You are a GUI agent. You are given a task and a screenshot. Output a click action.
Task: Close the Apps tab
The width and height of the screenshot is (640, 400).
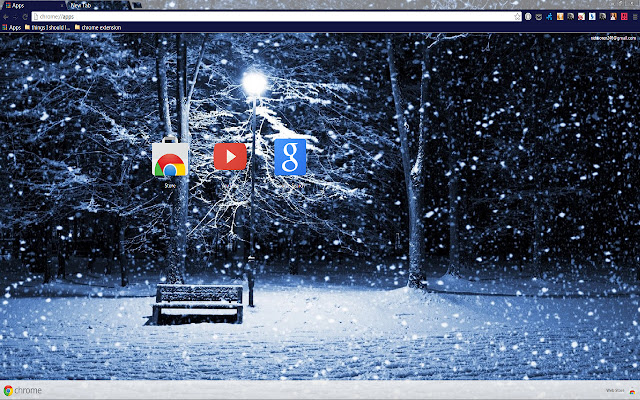pos(62,5)
